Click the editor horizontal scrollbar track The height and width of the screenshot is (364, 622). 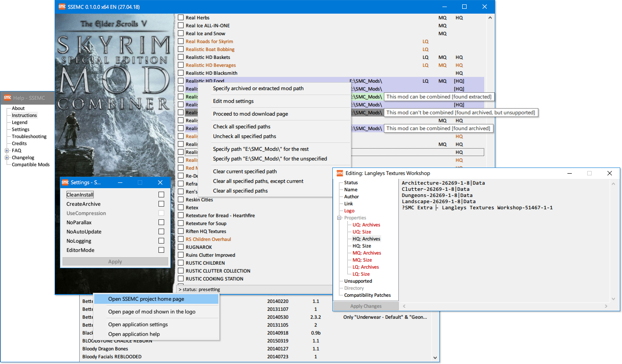point(505,306)
